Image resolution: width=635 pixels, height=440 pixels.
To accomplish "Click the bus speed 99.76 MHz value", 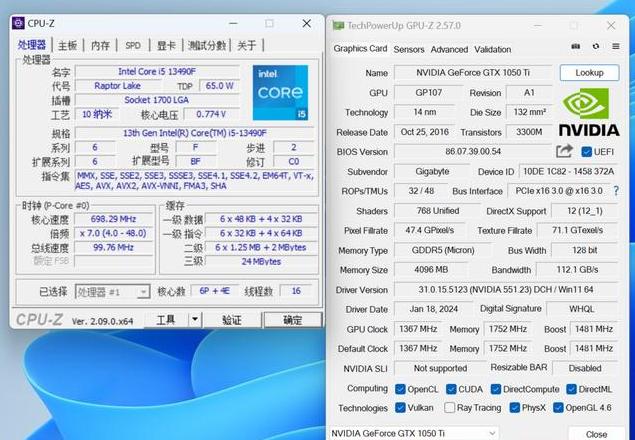I will pos(113,248).
